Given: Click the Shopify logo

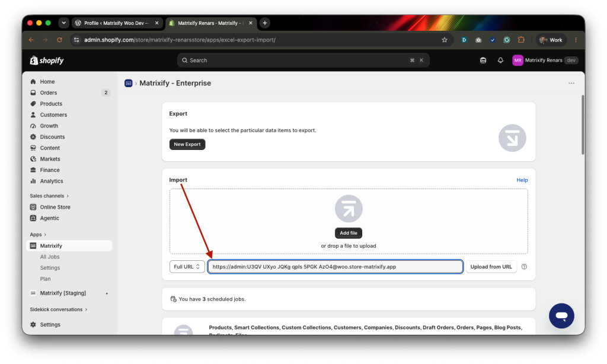Looking at the screenshot, I should [47, 60].
